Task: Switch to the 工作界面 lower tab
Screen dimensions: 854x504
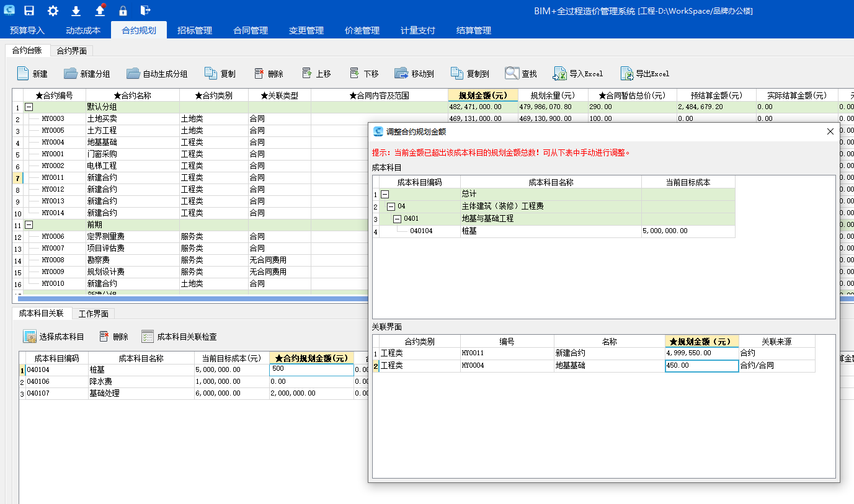Action: (94, 314)
